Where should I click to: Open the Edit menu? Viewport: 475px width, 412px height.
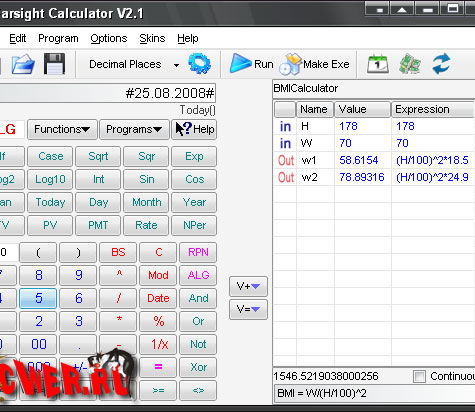[17, 38]
